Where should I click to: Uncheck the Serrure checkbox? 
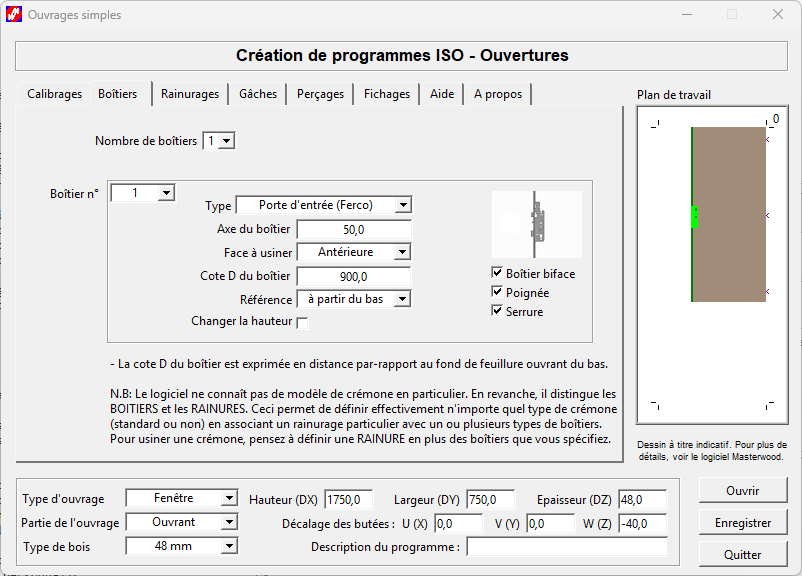(x=497, y=311)
